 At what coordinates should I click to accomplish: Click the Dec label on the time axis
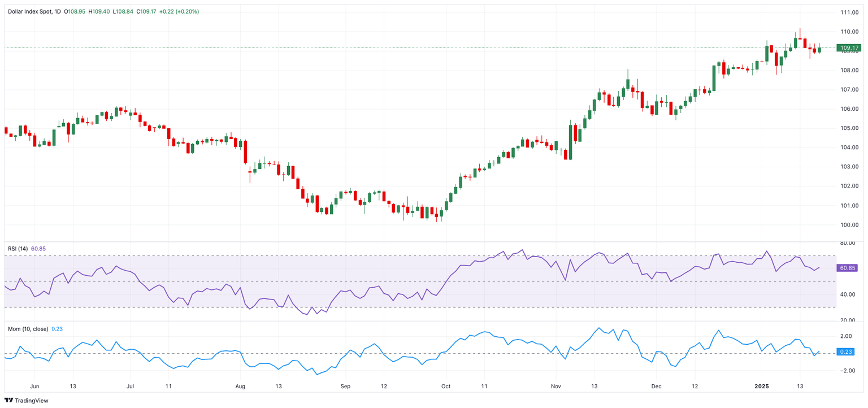coord(656,387)
